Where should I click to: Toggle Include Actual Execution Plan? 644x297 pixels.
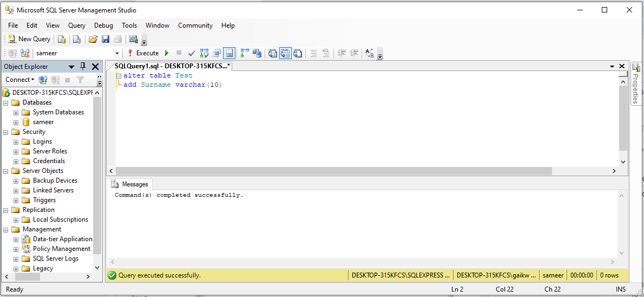pos(245,53)
